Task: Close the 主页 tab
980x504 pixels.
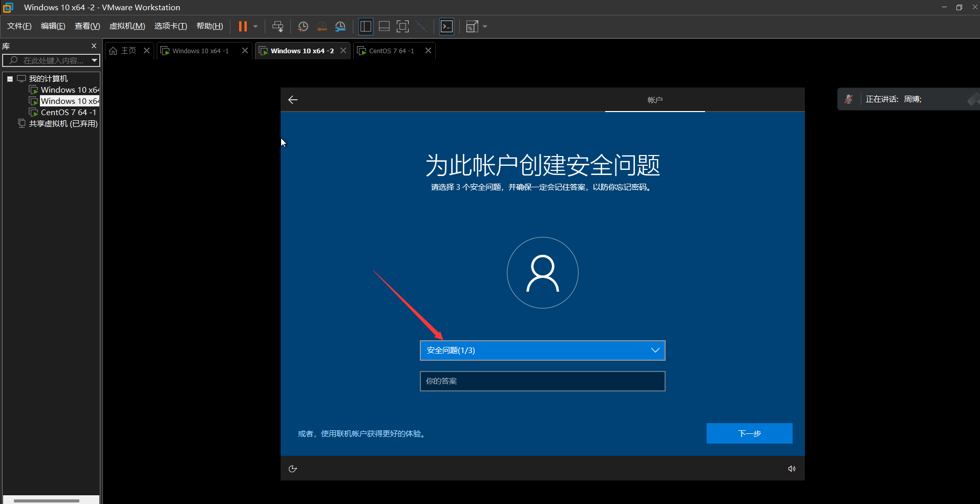Action: [146, 50]
